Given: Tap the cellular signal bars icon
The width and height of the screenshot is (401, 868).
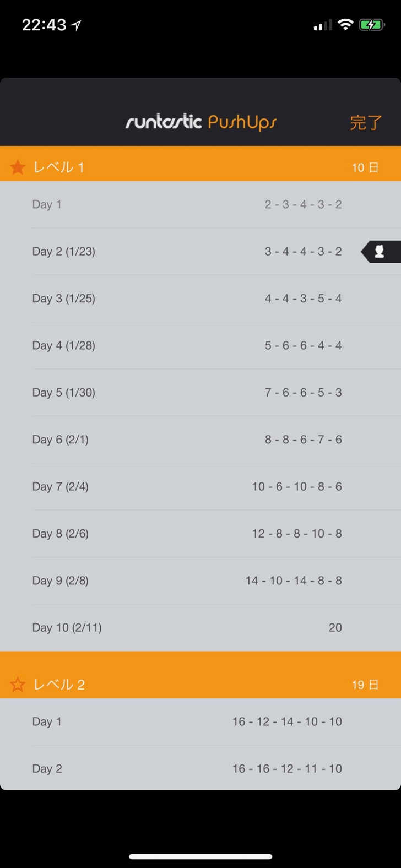Looking at the screenshot, I should tap(323, 25).
